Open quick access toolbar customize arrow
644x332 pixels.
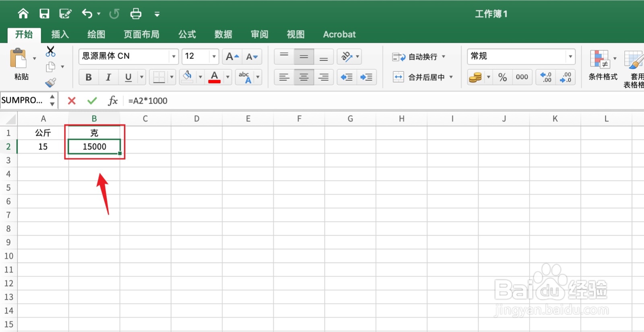click(157, 15)
